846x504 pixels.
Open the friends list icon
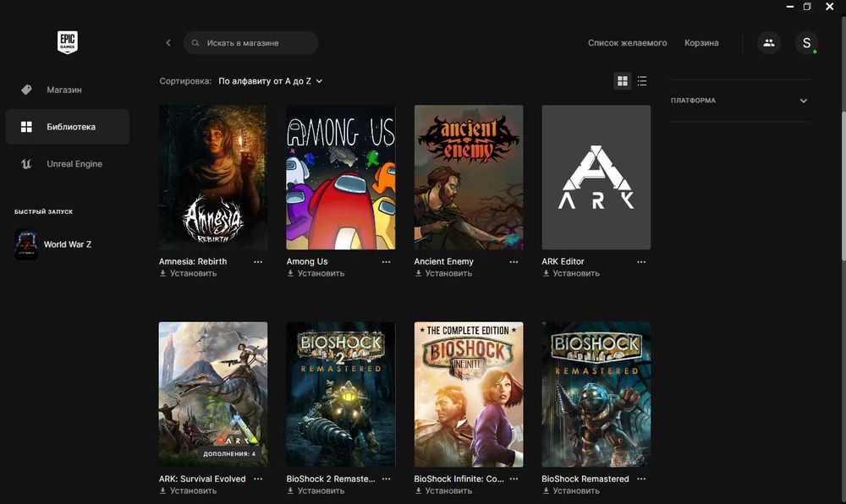pyautogui.click(x=769, y=42)
